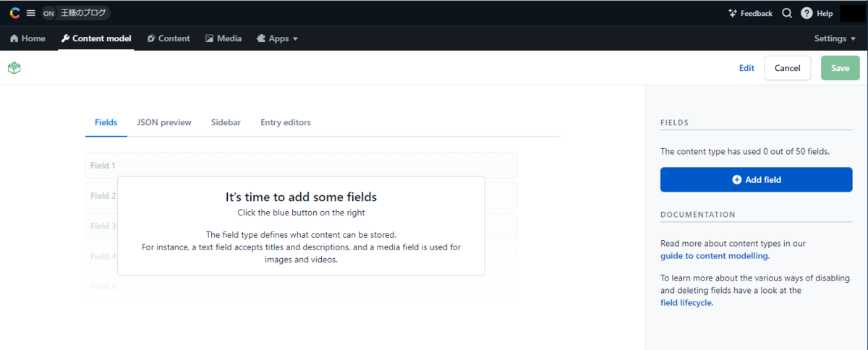Select the 王様のブログ space name
The height and width of the screenshot is (350, 868).
tap(83, 13)
